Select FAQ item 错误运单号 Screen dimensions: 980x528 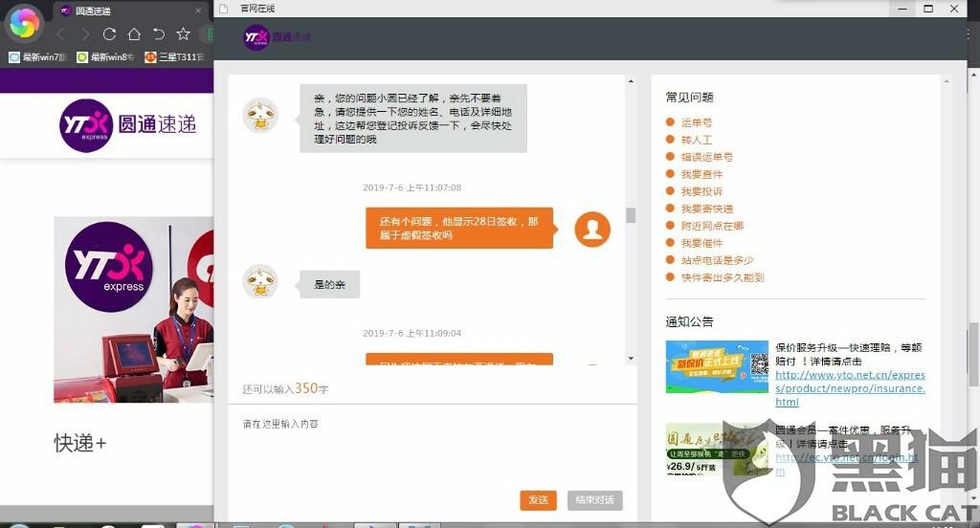pos(706,157)
